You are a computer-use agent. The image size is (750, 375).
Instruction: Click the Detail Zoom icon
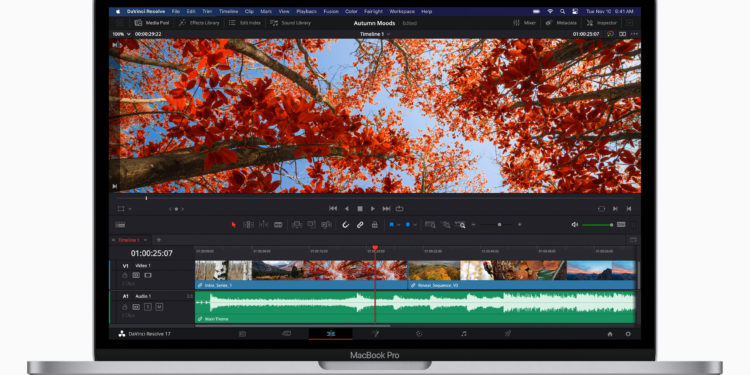click(446, 224)
